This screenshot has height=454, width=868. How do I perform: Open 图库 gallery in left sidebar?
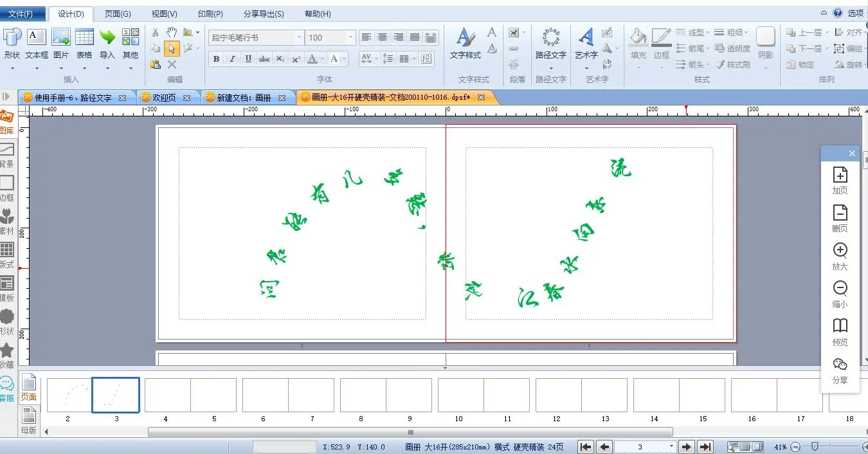pyautogui.click(x=6, y=122)
